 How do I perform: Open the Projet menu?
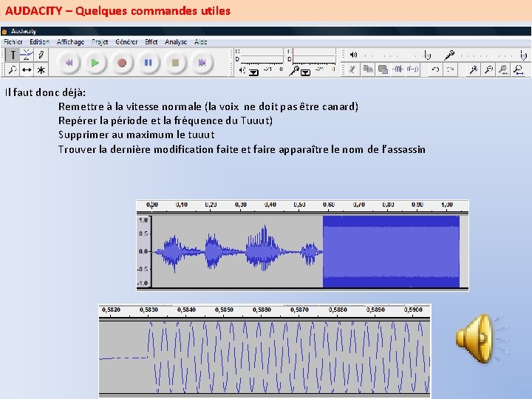point(100,41)
